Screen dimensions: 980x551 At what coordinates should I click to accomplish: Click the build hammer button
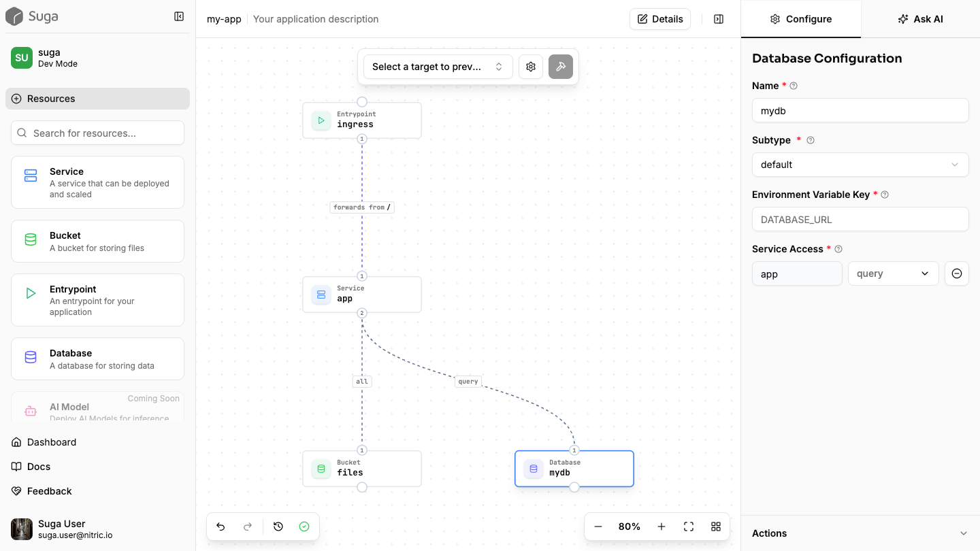(x=561, y=67)
